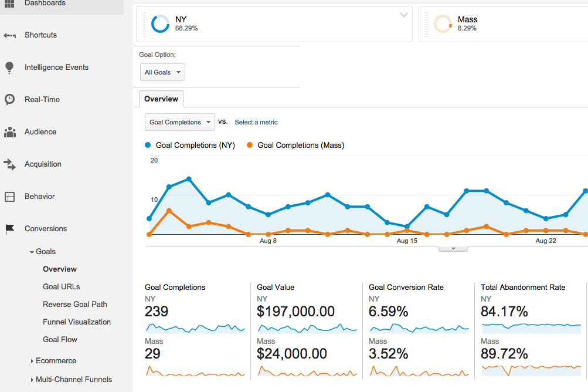This screenshot has width=588, height=392.
Task: Open Goal URLs report
Action: [61, 287]
